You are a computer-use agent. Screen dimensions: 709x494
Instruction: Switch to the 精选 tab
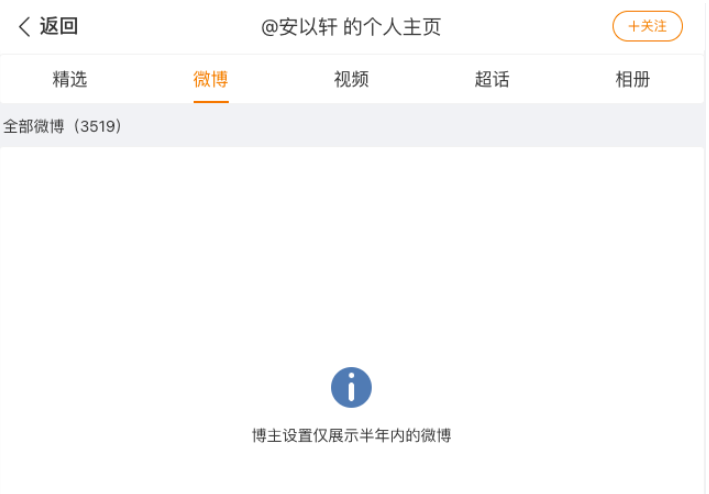tap(70, 79)
